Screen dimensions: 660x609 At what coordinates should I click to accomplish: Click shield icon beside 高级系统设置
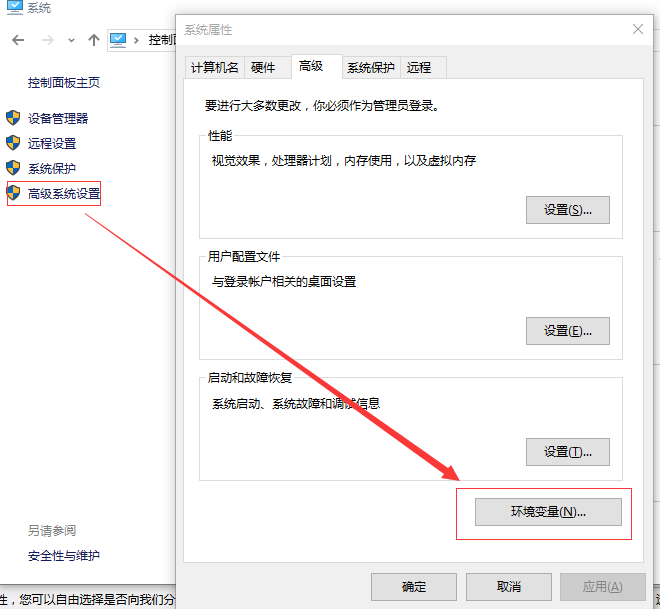coord(13,193)
